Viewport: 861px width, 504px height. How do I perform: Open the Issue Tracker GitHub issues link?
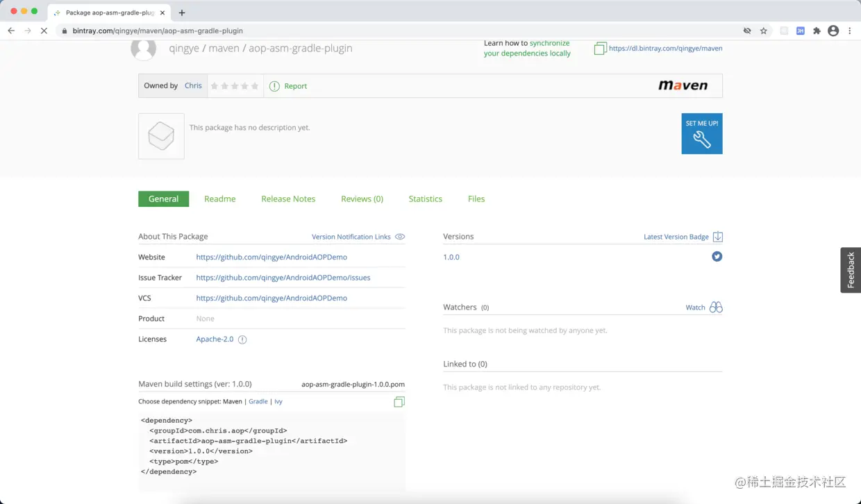coord(283,278)
